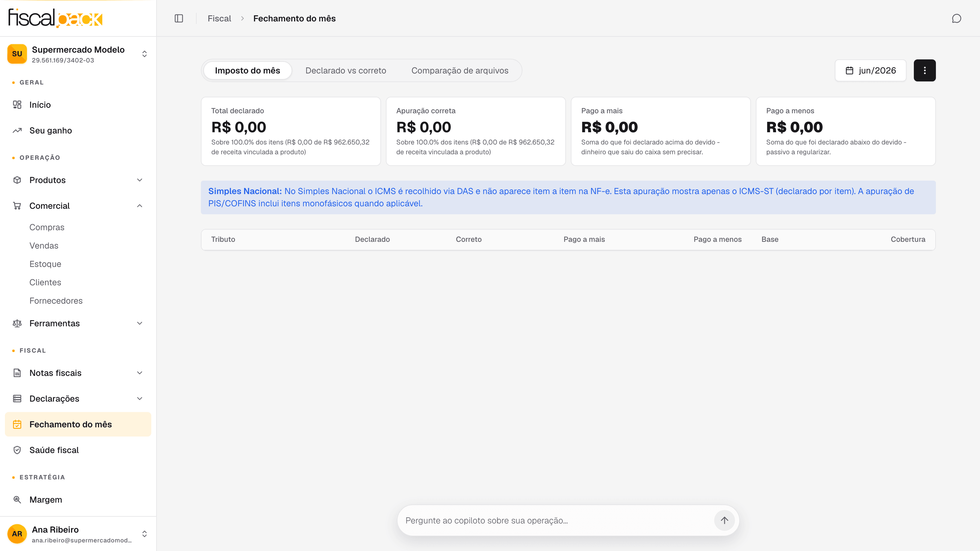Click the Fiscal breadcrumb link
Screen dimensions: 980x551
(219, 18)
